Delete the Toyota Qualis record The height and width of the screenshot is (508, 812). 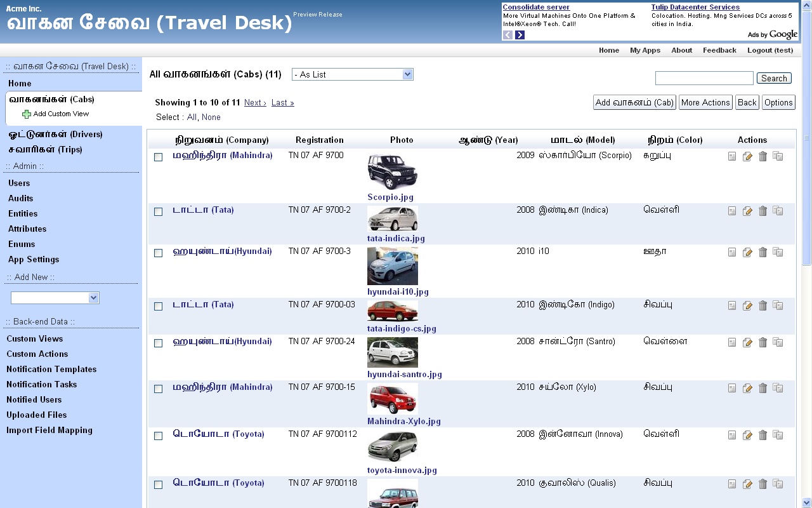pyautogui.click(x=763, y=484)
